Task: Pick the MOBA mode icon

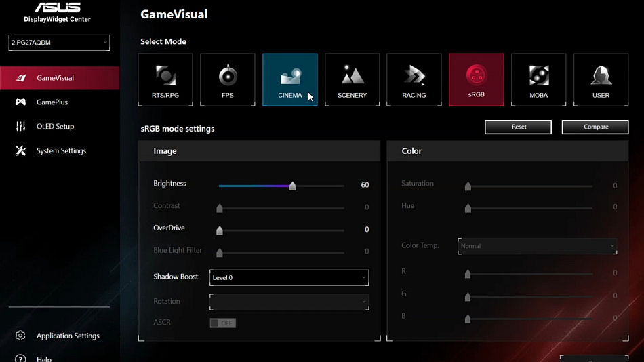Action: pos(538,79)
